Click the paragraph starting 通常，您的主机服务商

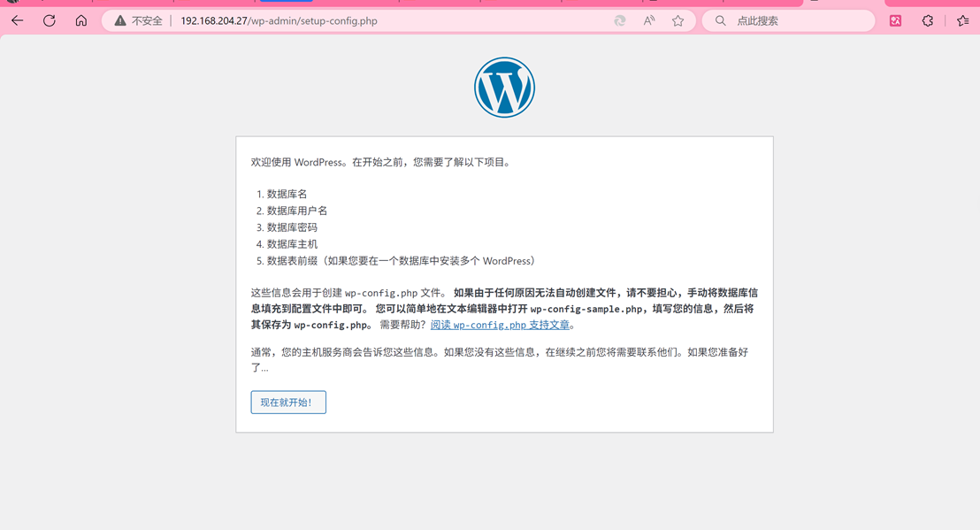(x=500, y=359)
